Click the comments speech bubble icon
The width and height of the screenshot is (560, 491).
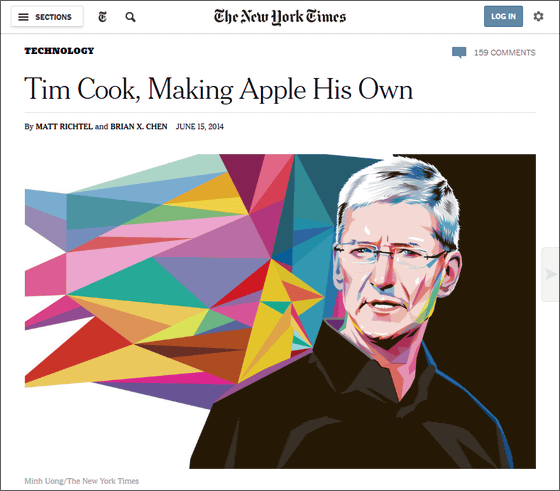(459, 52)
